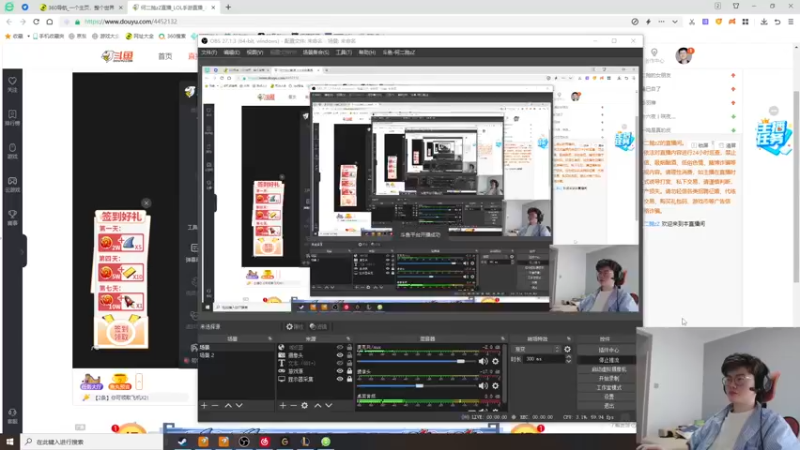This screenshot has width=800, height=450.
Task: Open green 360 browser taskbar icon
Action: (x=326, y=442)
